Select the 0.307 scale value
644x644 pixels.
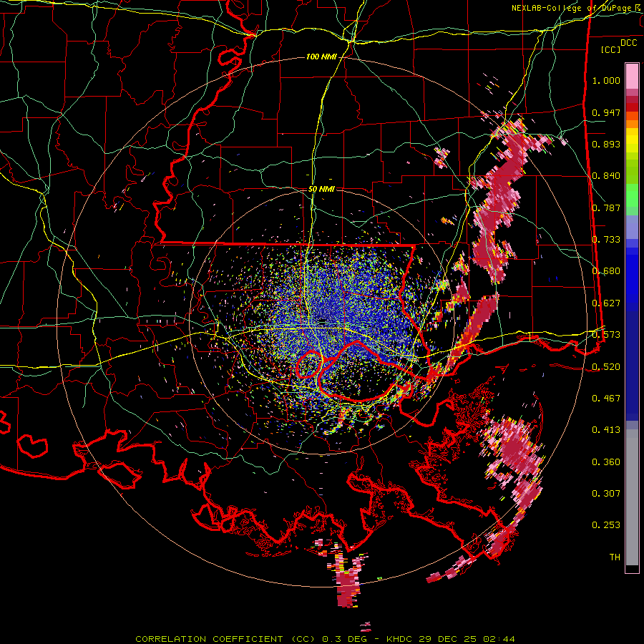coord(606,494)
